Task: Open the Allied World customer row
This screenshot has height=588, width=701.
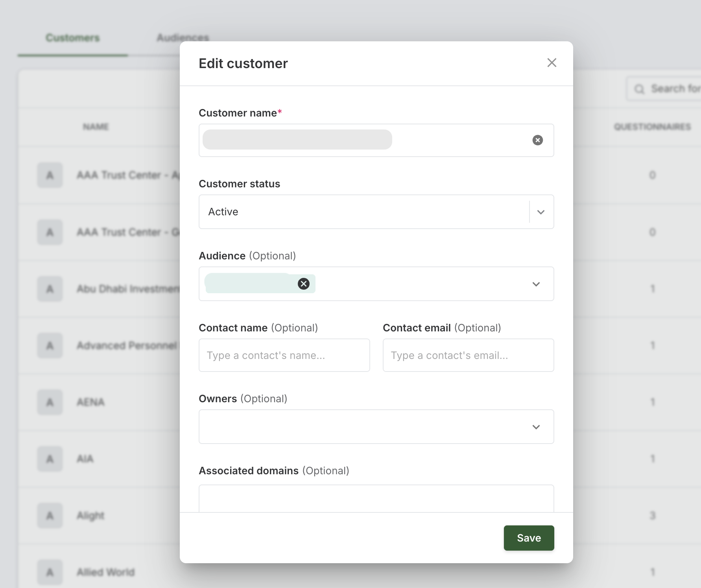Action: click(x=105, y=572)
